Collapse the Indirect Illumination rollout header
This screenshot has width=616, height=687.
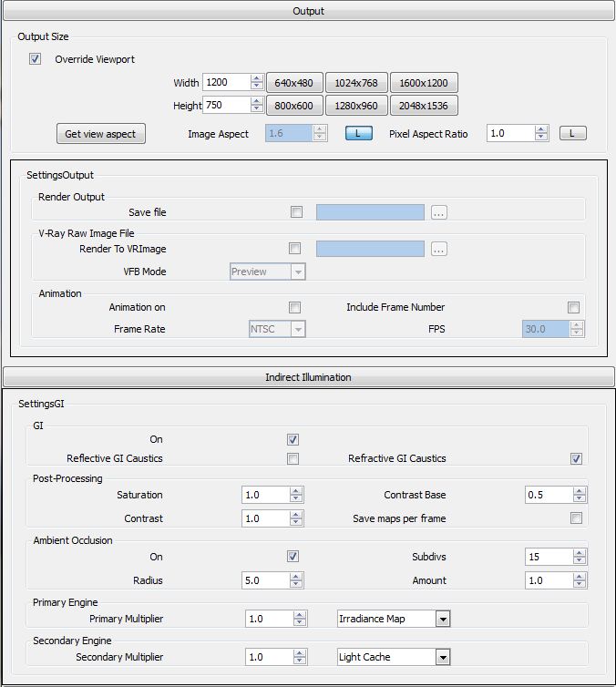point(308,377)
